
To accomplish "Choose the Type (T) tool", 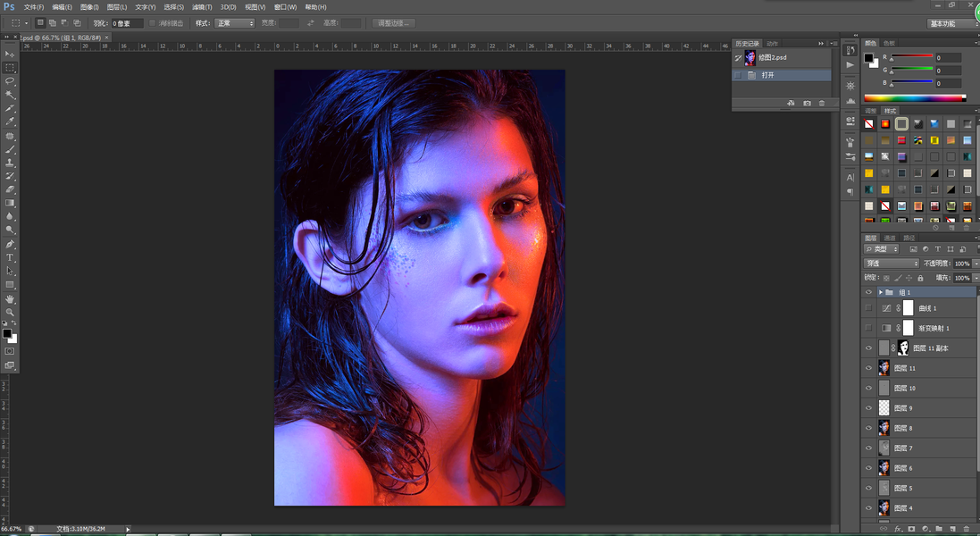I will [x=10, y=257].
